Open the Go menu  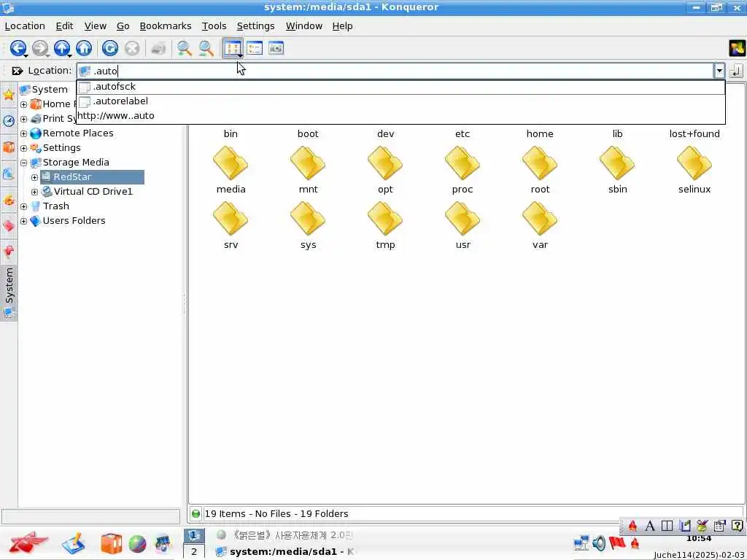click(123, 26)
